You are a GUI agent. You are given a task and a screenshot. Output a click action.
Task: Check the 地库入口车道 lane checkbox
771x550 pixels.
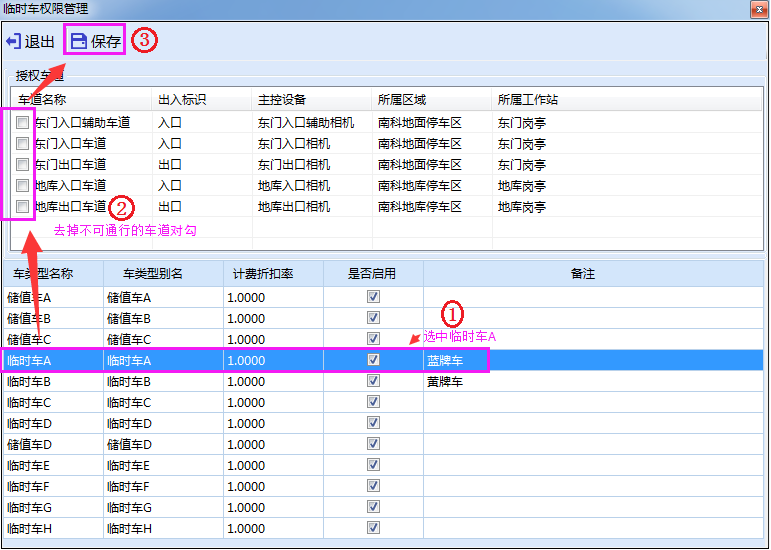[22, 185]
